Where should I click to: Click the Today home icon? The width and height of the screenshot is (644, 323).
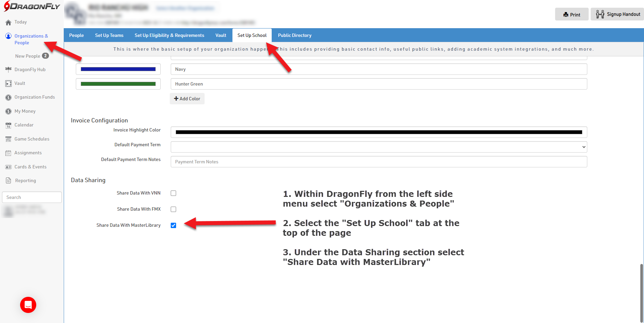coord(8,22)
